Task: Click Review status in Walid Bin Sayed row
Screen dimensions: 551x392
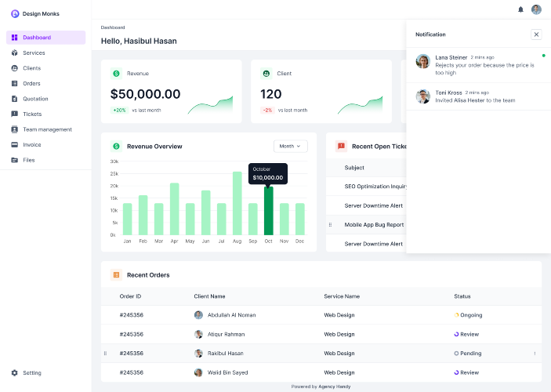Action: [466, 372]
